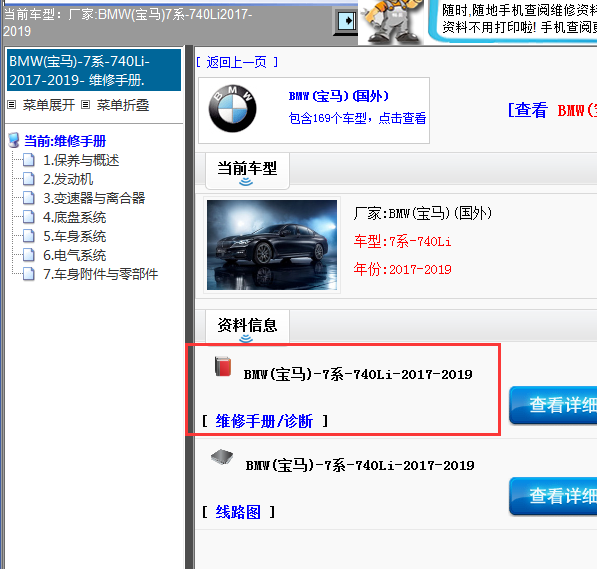Expand all menus with 菜单展开

point(49,105)
